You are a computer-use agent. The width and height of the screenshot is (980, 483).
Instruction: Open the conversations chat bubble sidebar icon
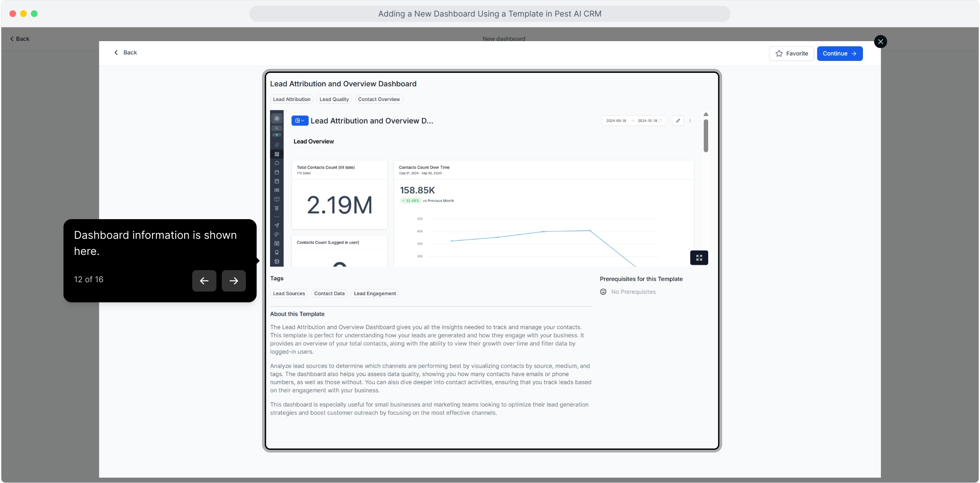point(277,163)
